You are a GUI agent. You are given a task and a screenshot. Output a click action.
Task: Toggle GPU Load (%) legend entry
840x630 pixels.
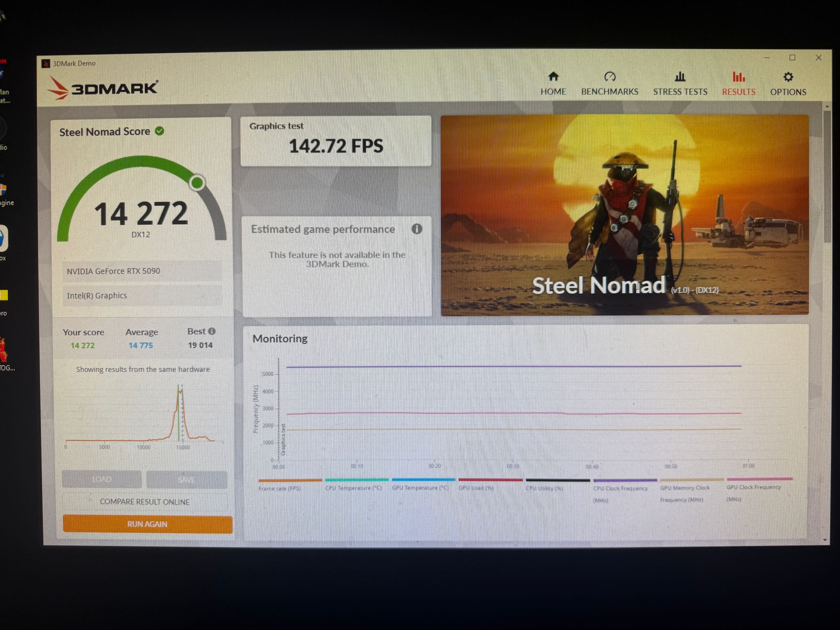click(x=490, y=484)
